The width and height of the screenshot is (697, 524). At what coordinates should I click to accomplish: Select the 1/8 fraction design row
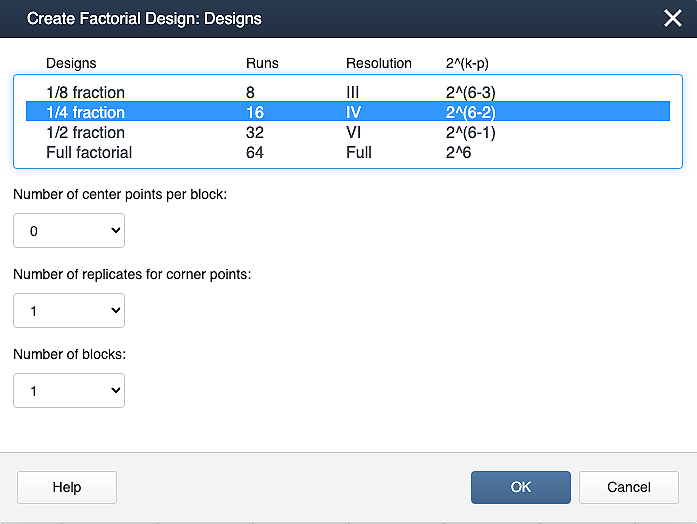(x=85, y=93)
